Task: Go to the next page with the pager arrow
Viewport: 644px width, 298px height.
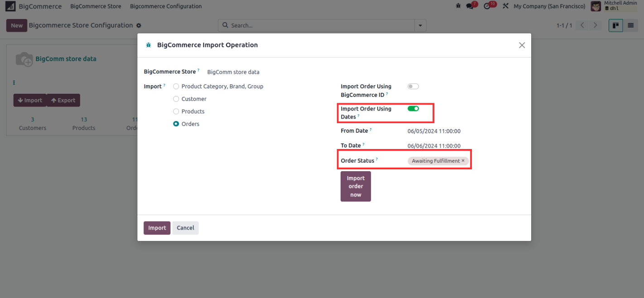Action: coord(596,25)
